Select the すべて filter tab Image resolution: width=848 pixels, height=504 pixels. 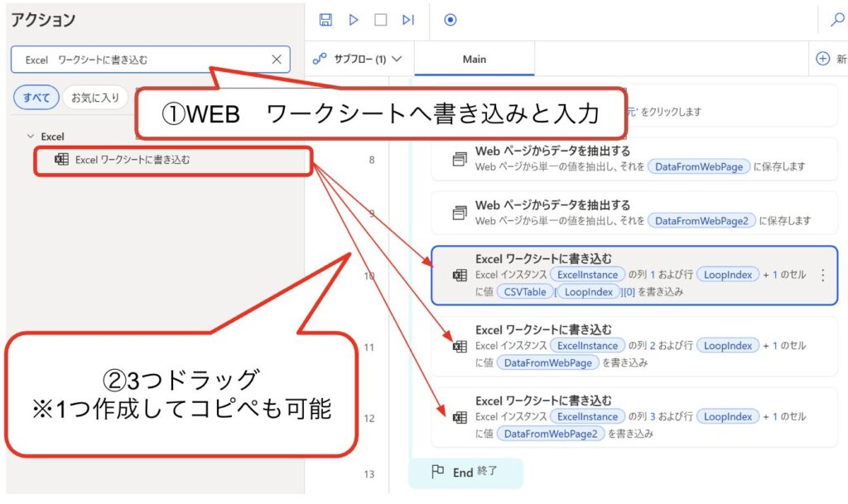(x=36, y=98)
